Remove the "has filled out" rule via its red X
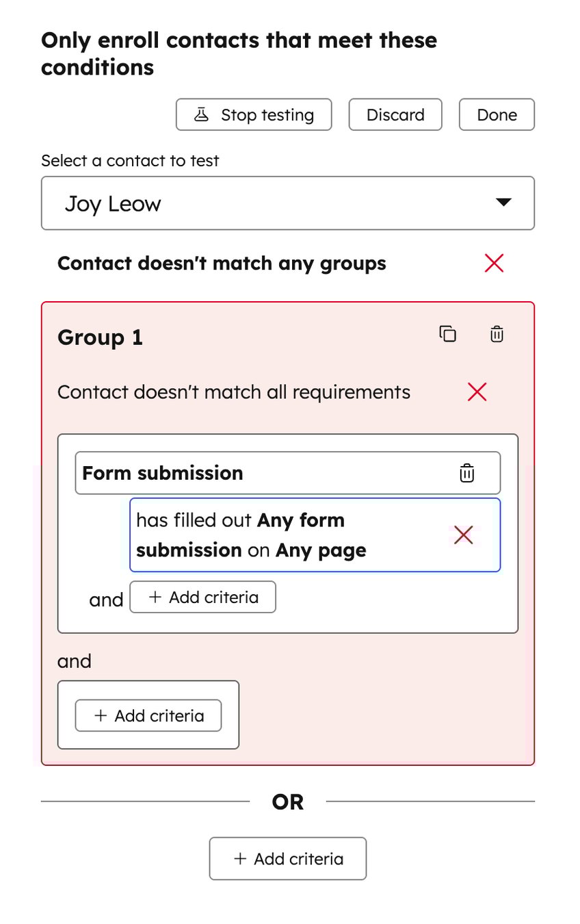This screenshot has height=924, width=580. (464, 535)
